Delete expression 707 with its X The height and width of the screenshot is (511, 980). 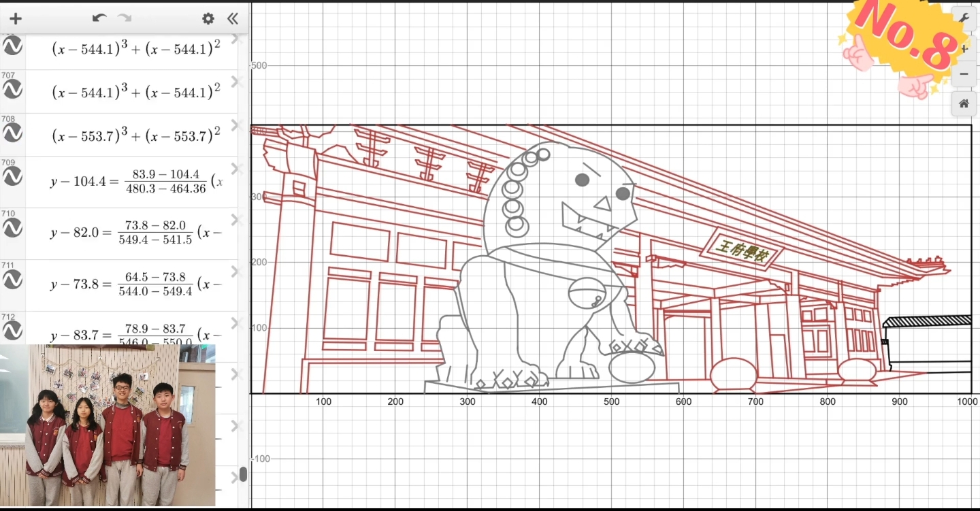click(x=235, y=82)
